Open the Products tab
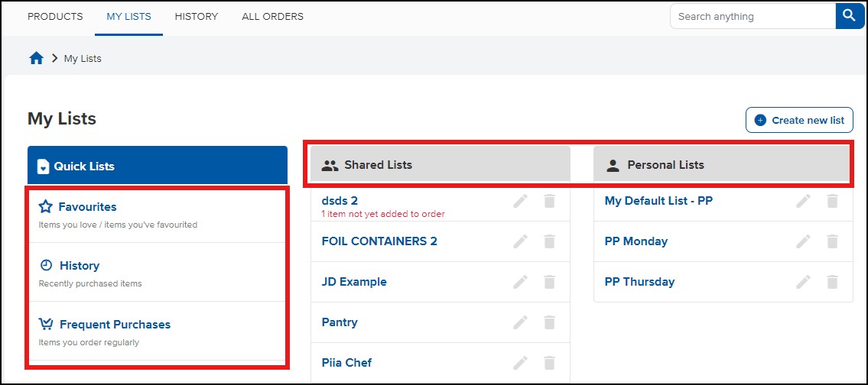Viewport: 868px width, 385px height. click(x=55, y=17)
